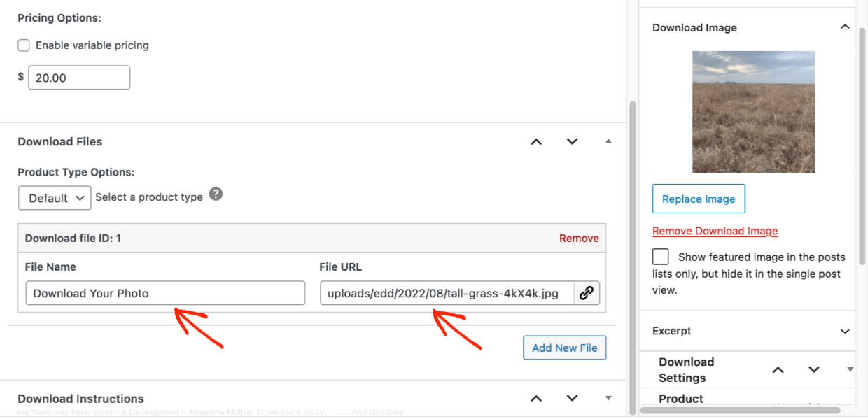
Task: Click the Replace Image button
Action: [x=698, y=199]
